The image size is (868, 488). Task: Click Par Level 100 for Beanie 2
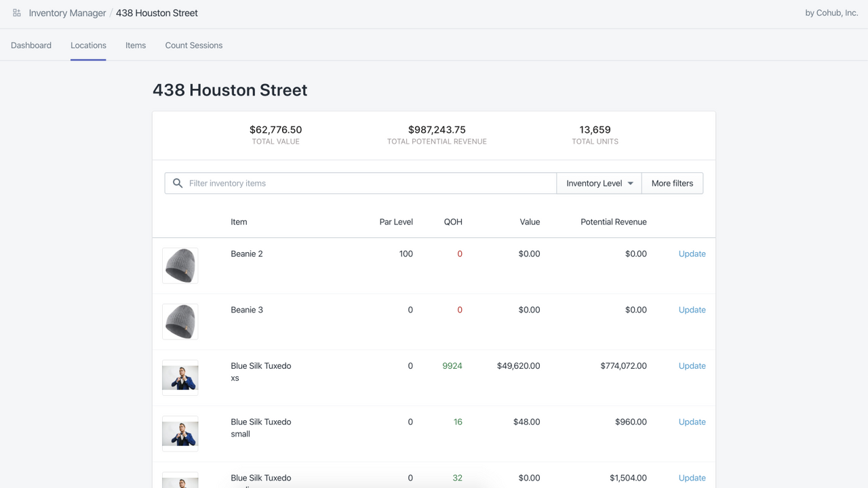coord(406,253)
